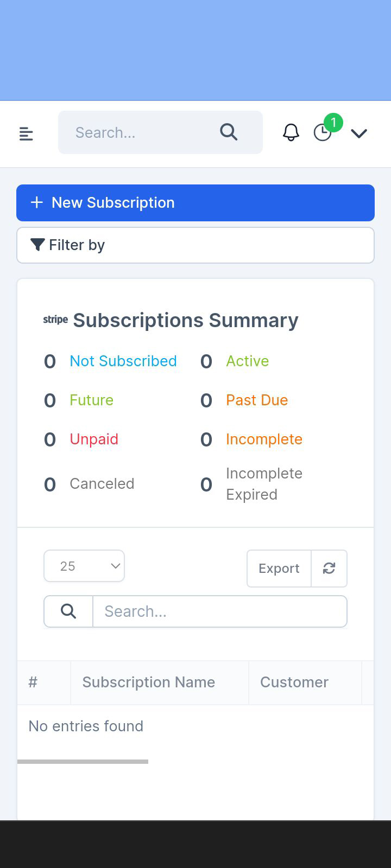The height and width of the screenshot is (868, 391).
Task: Filter by Unpaid status link
Action: coord(94,439)
